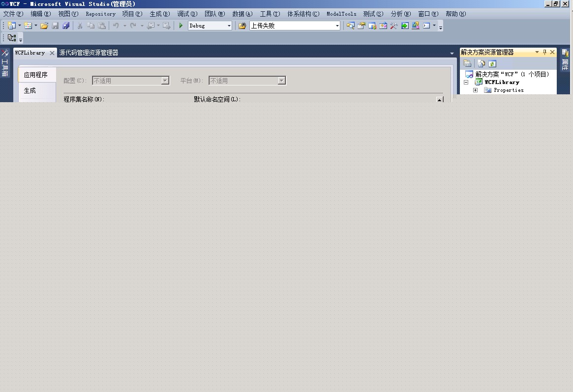Click the Copy icon in toolbar
This screenshot has height=392, width=573.
tap(90, 26)
